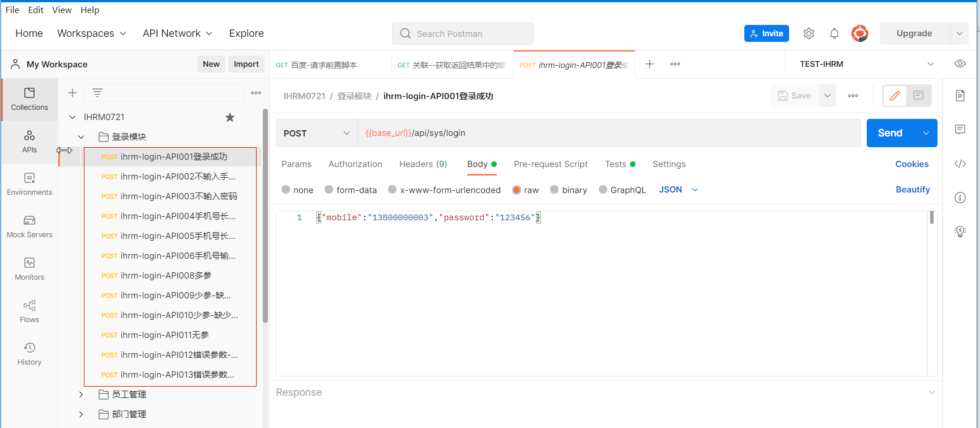Open the APIs sidebar panel

coord(29,142)
